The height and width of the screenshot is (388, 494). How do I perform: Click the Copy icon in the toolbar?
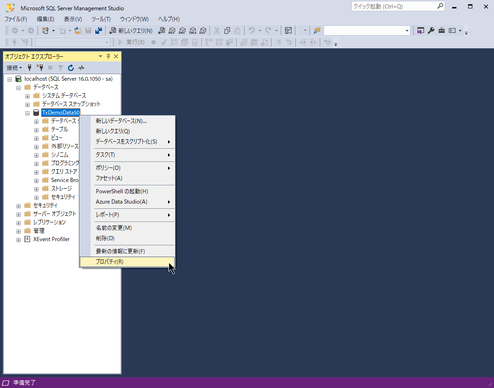pyautogui.click(x=227, y=31)
